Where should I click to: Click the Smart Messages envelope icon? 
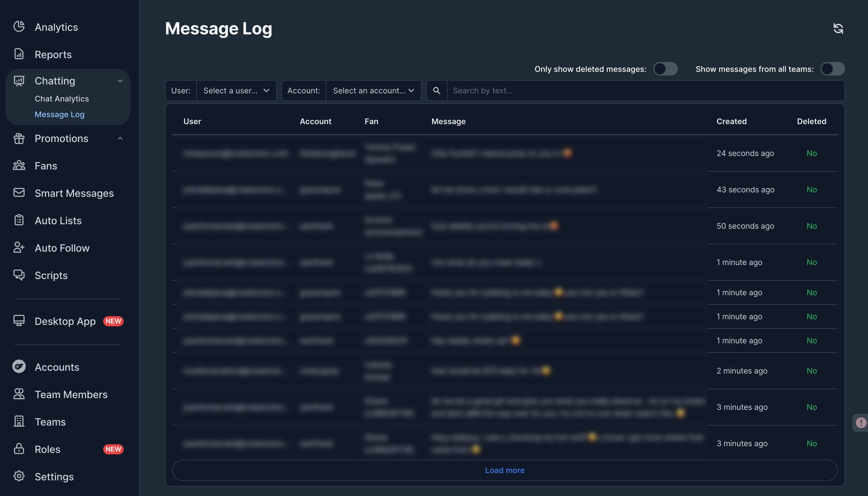point(19,193)
